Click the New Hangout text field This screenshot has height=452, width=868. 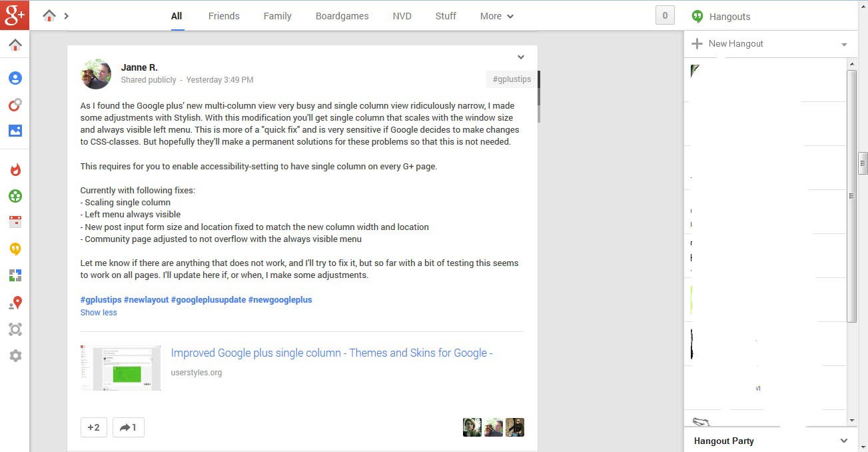(x=769, y=44)
